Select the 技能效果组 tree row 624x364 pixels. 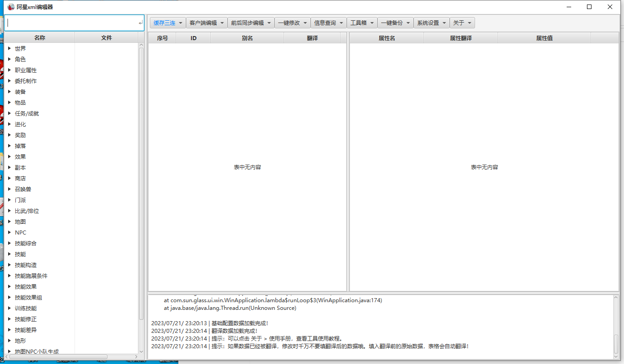[71, 297]
